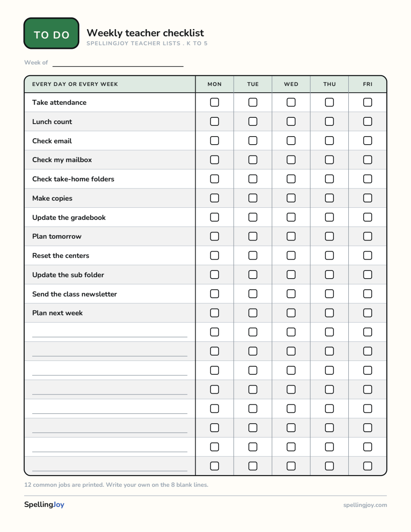Mark Make copies for Monday
Image resolution: width=411 pixels, height=532 pixels.
tap(214, 198)
